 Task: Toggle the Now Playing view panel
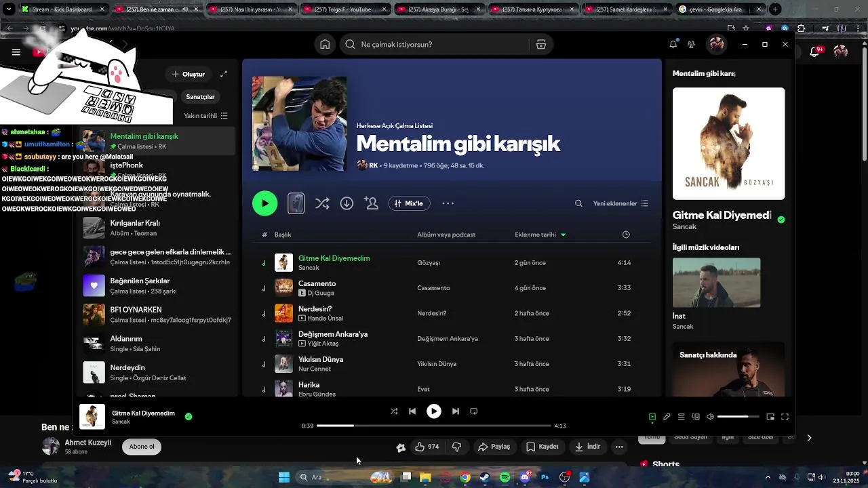coord(652,417)
